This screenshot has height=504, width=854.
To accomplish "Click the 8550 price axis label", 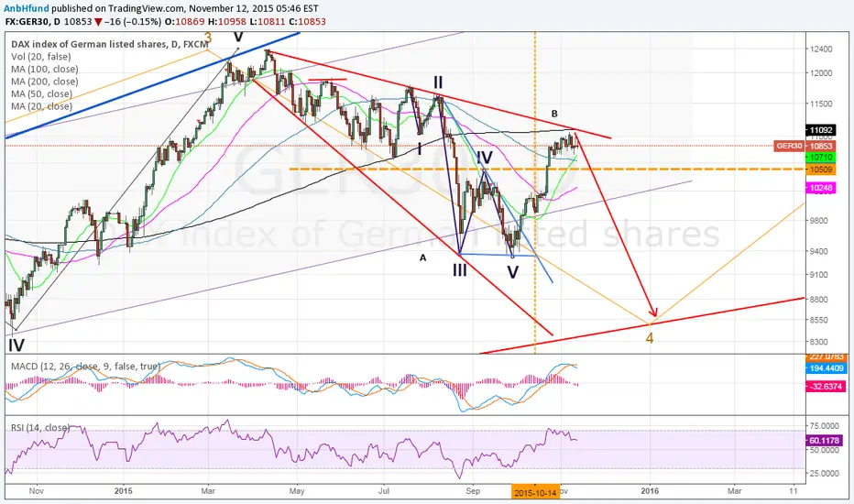I will click(x=821, y=321).
